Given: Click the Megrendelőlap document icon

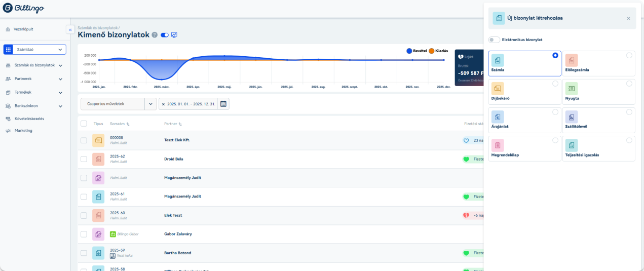Looking at the screenshot, I should tap(498, 145).
